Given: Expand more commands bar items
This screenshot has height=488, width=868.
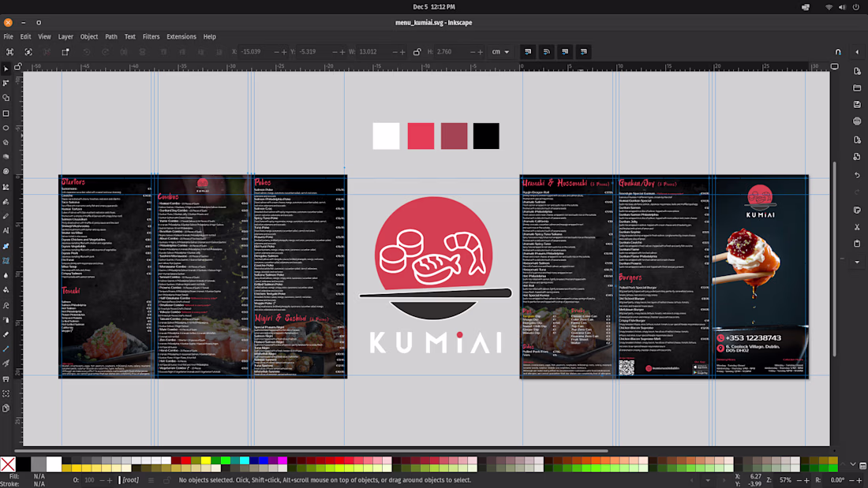Looking at the screenshot, I should (x=857, y=262).
